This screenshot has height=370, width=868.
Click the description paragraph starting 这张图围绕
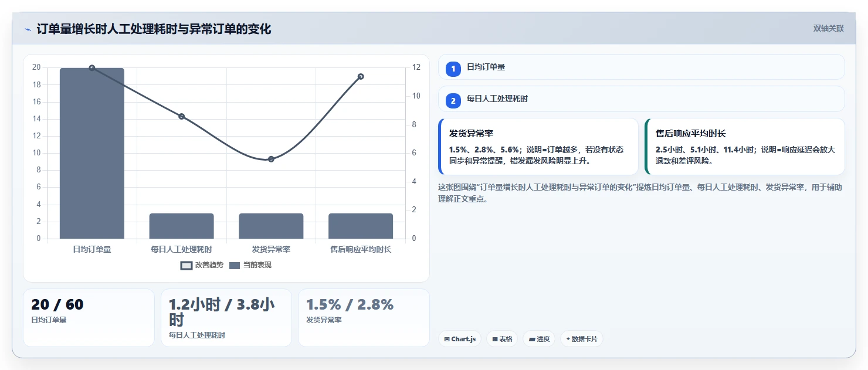pos(640,193)
